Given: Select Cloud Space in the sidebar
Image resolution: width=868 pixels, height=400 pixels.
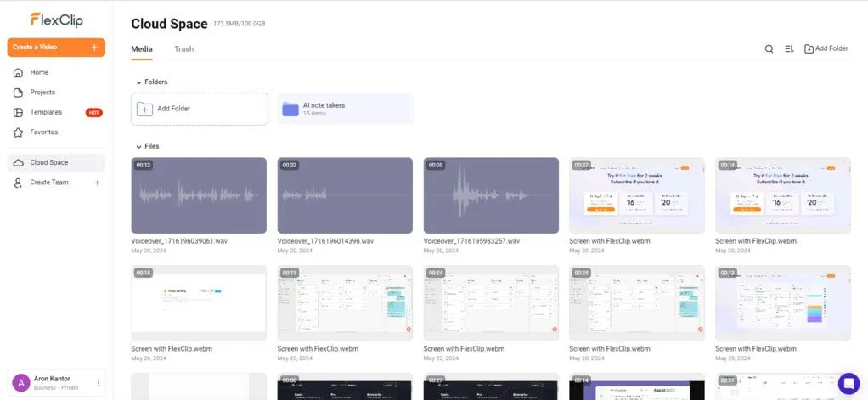Looking at the screenshot, I should click(49, 162).
